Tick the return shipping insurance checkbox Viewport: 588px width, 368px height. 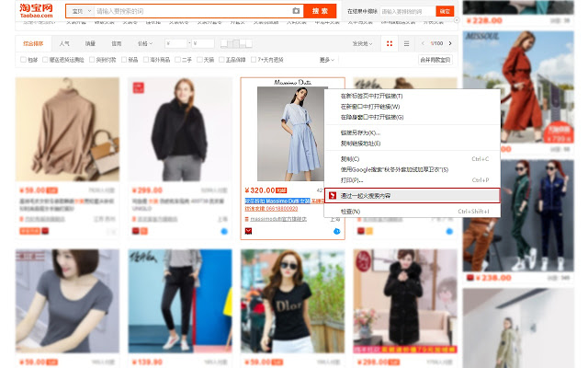click(x=45, y=60)
